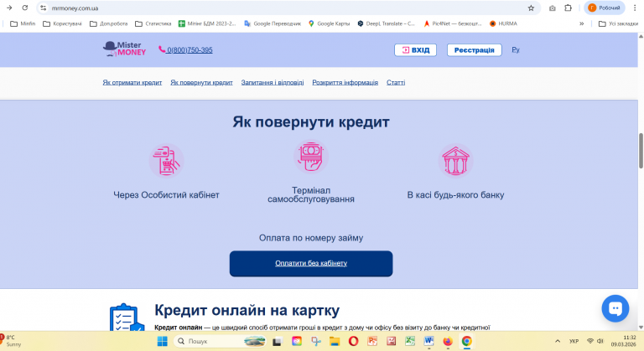
Task: Open the weather widget 8°C Sunny
Action: coord(12,341)
